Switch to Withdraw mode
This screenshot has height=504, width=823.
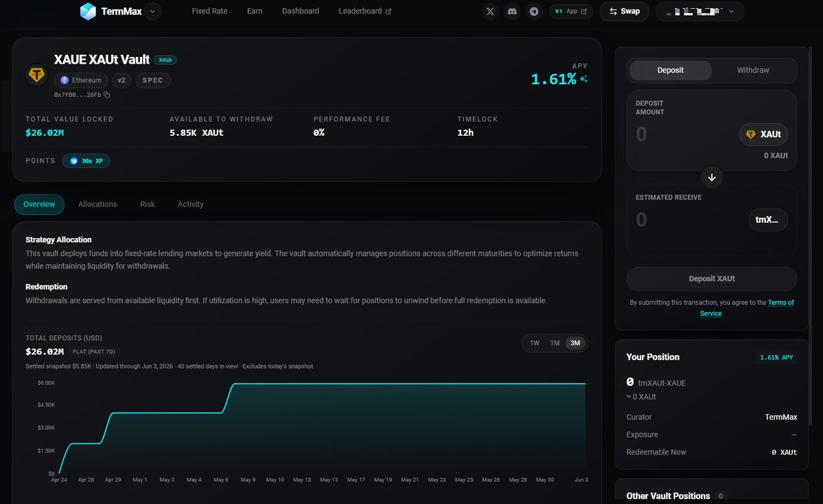[753, 70]
